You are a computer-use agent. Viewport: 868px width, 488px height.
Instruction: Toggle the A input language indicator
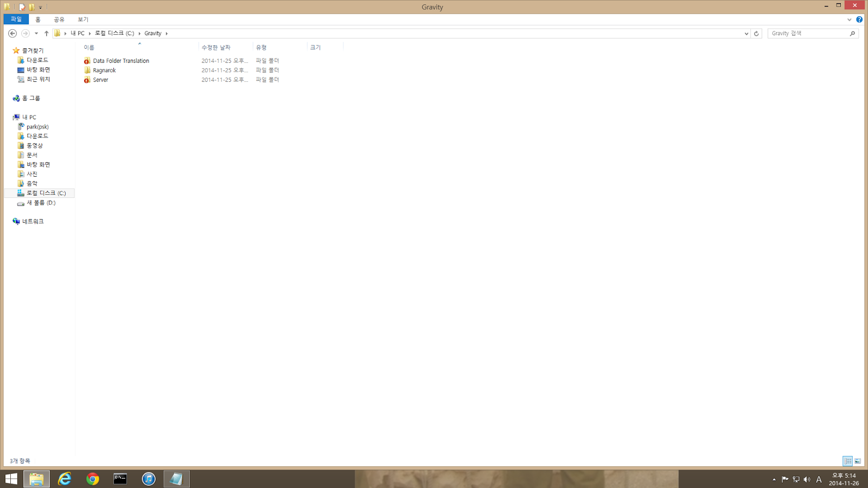(x=819, y=479)
